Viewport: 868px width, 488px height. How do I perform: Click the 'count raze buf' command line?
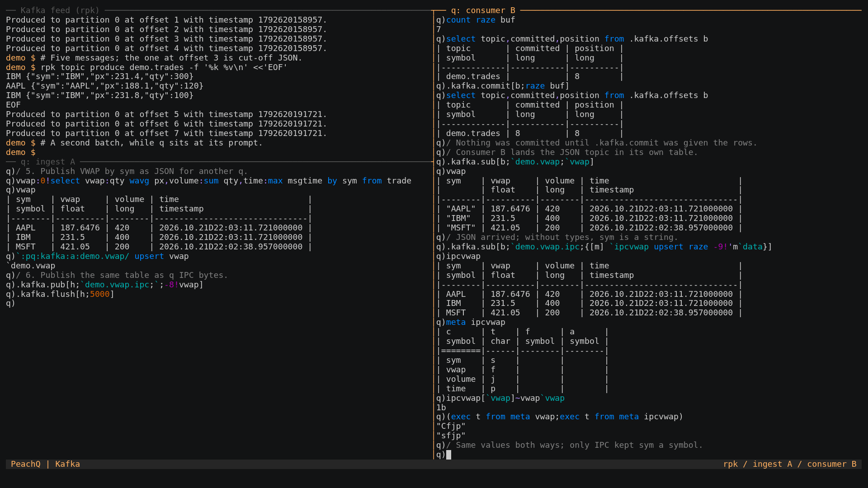point(476,20)
